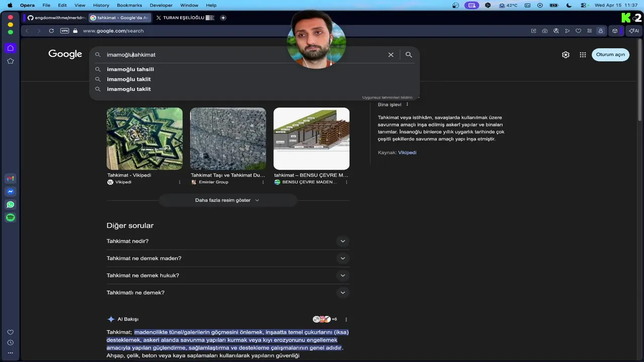
Task: Open the Opera account profile icon
Action: coord(600,31)
